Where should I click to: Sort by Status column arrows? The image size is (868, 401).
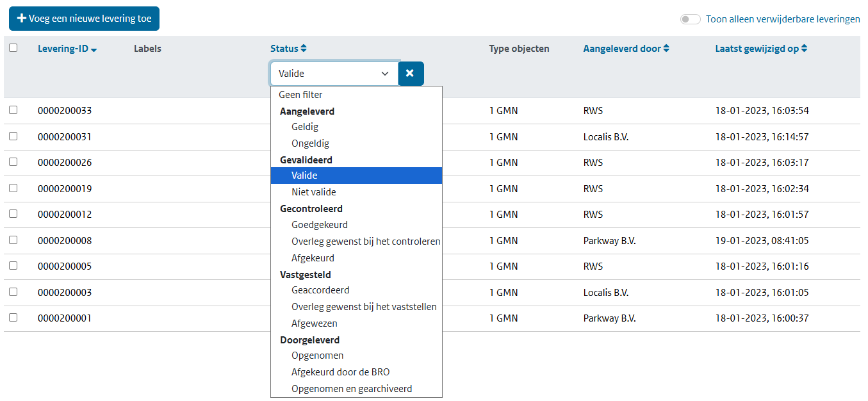(304, 49)
